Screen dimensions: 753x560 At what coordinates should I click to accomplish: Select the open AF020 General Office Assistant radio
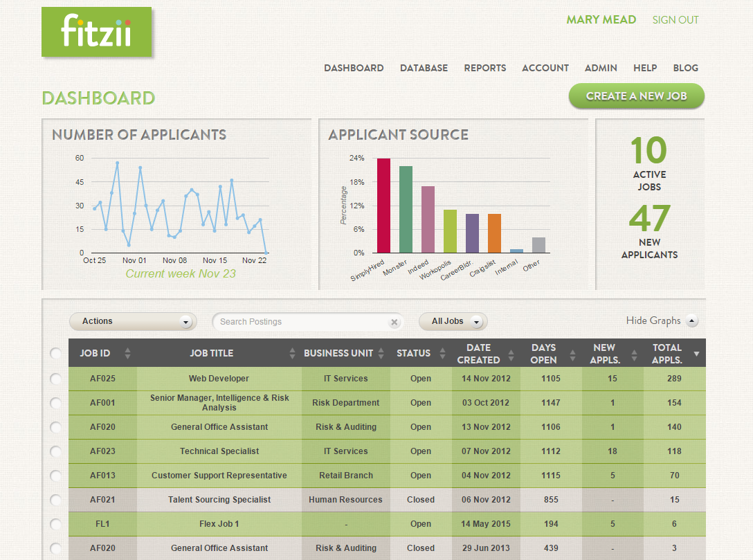[55, 428]
